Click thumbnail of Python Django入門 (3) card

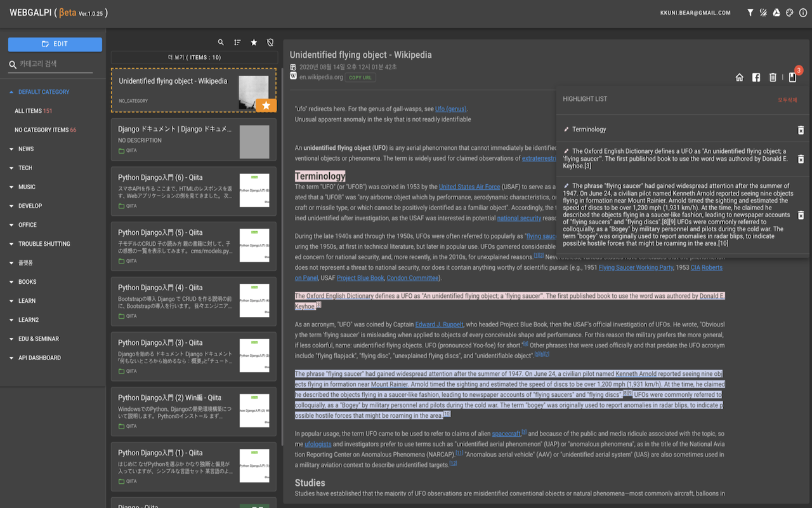(254, 356)
